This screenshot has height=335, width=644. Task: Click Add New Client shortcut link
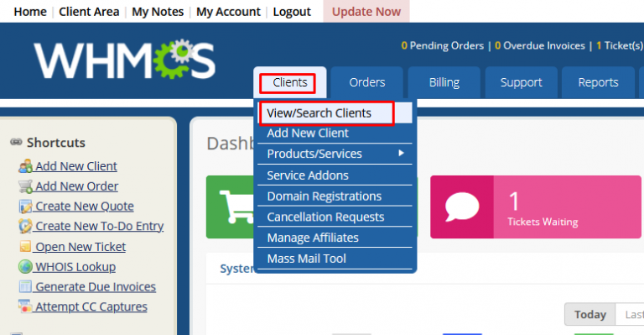[76, 166]
